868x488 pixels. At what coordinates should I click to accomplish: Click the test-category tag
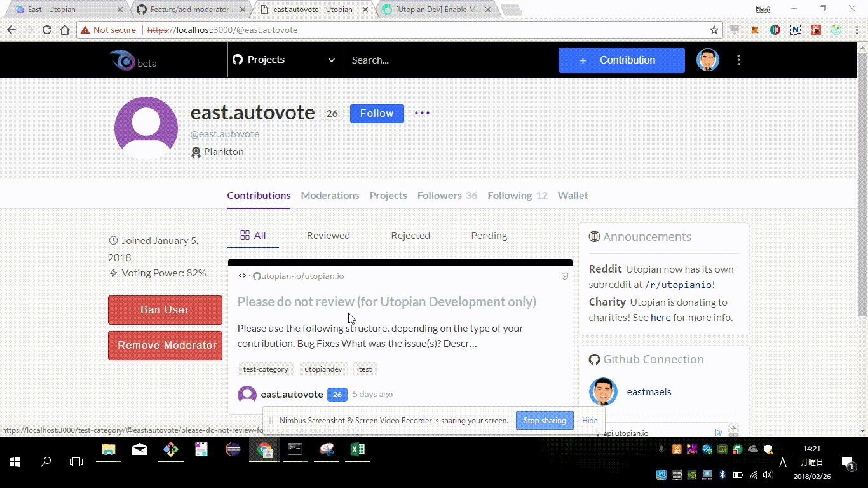[266, 369]
